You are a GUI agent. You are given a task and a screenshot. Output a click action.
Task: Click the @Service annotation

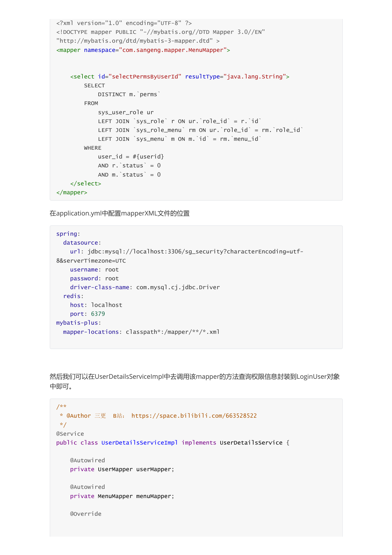point(70,434)
